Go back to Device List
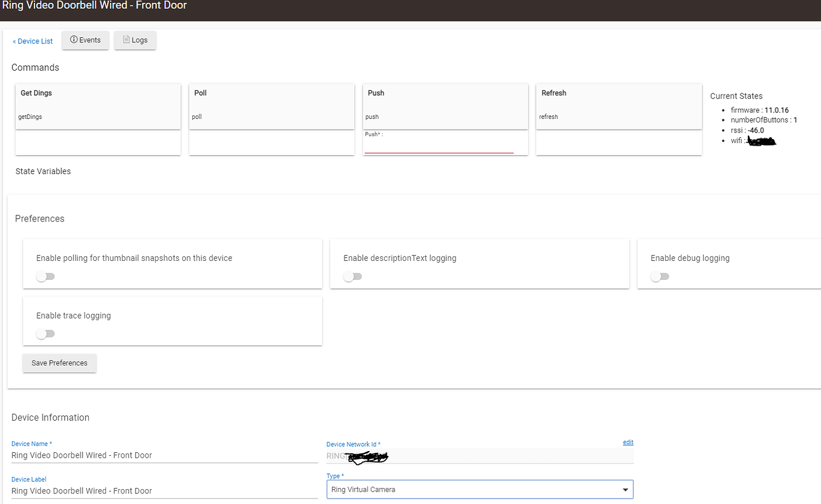 click(x=33, y=41)
